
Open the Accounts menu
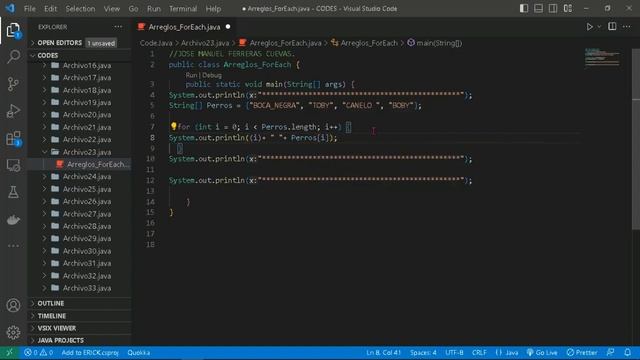[13, 305]
